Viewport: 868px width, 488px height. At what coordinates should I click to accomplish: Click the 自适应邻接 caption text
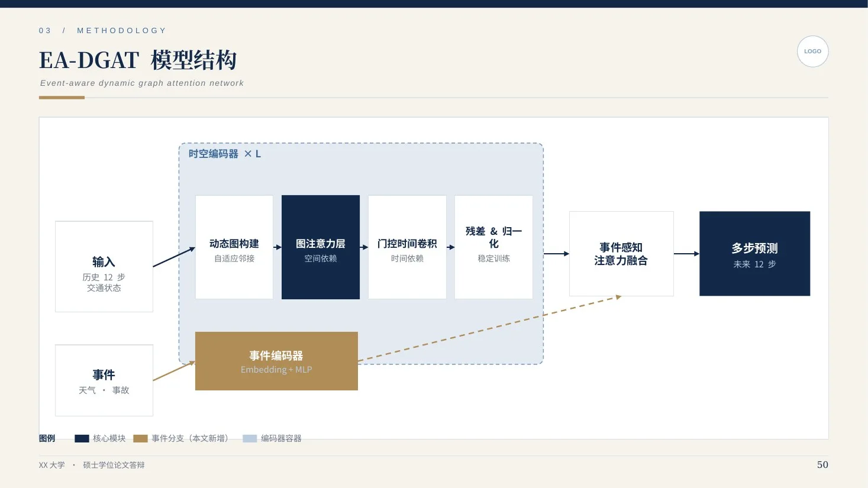point(234,258)
